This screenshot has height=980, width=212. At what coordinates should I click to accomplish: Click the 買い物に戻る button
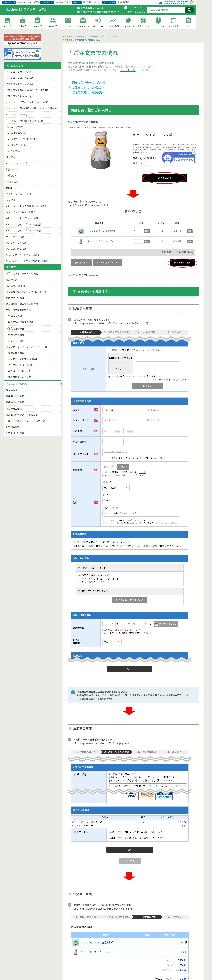click(x=81, y=262)
